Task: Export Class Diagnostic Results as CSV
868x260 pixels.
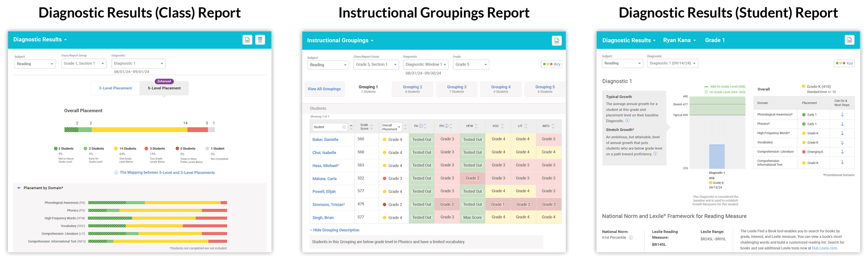Action: [260, 40]
